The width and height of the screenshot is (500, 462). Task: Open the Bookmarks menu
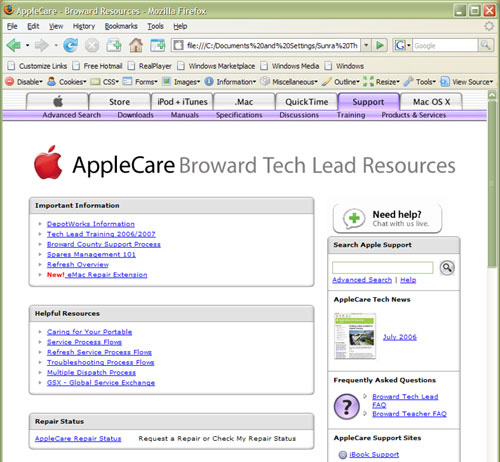point(121,26)
